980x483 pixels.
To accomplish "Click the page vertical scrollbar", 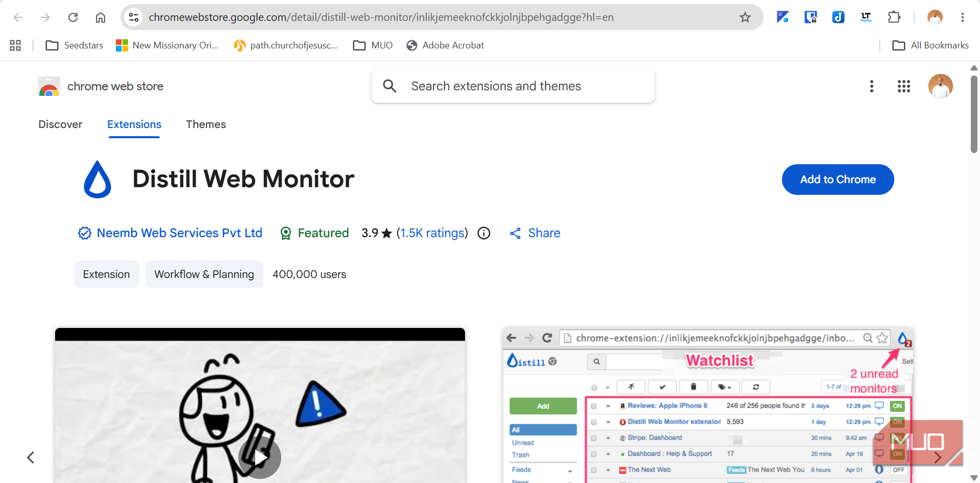I will [x=974, y=114].
